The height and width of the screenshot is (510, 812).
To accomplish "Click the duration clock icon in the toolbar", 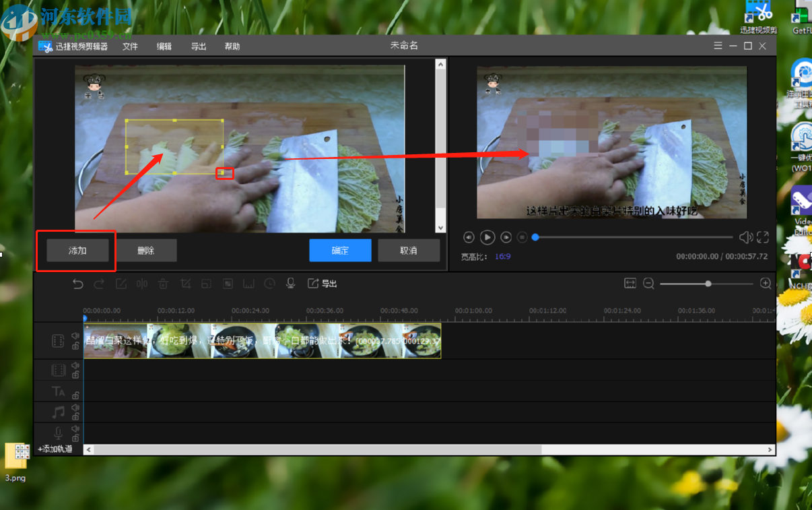I will coord(269,284).
